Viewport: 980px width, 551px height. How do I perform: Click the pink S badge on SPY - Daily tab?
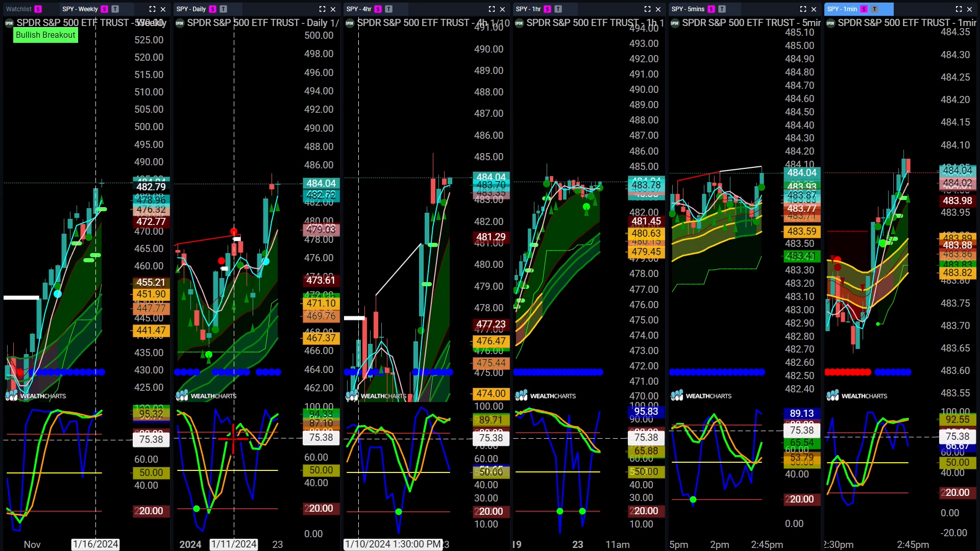coord(213,9)
